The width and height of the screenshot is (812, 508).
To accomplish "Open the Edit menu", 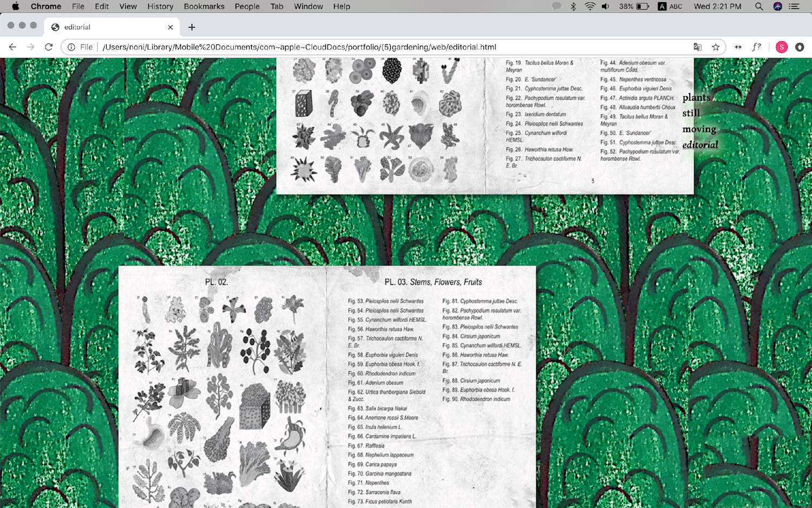I will pos(102,6).
